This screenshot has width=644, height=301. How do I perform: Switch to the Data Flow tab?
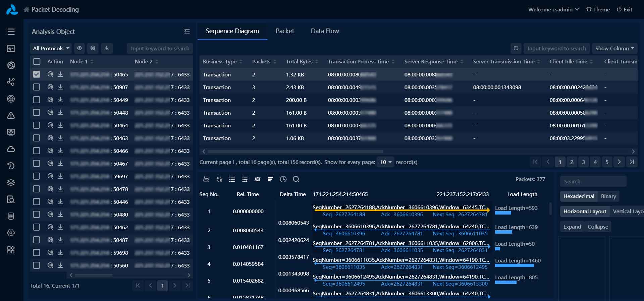pyautogui.click(x=324, y=31)
